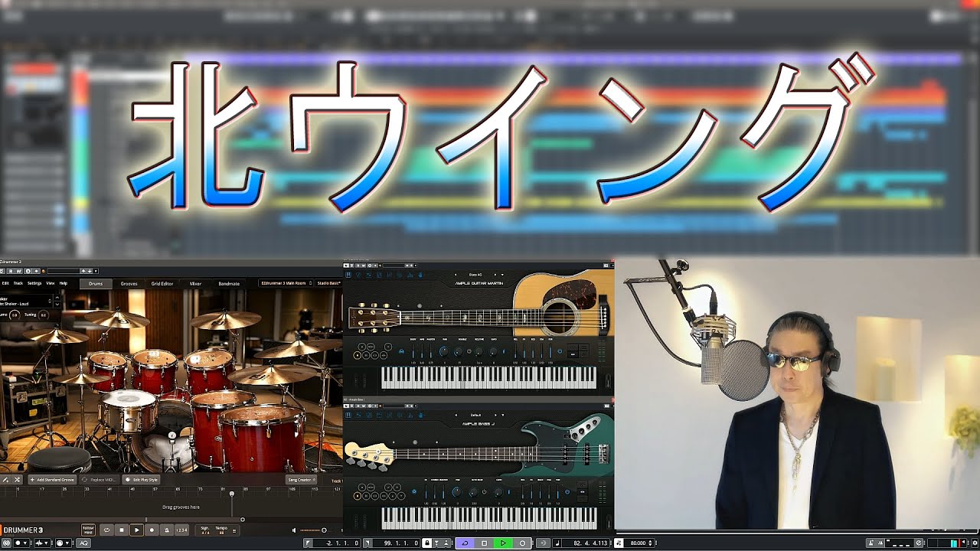The image size is (980, 551).
Task: Select the next preset arrow in Ample Guitar Martin
Action: [495, 275]
